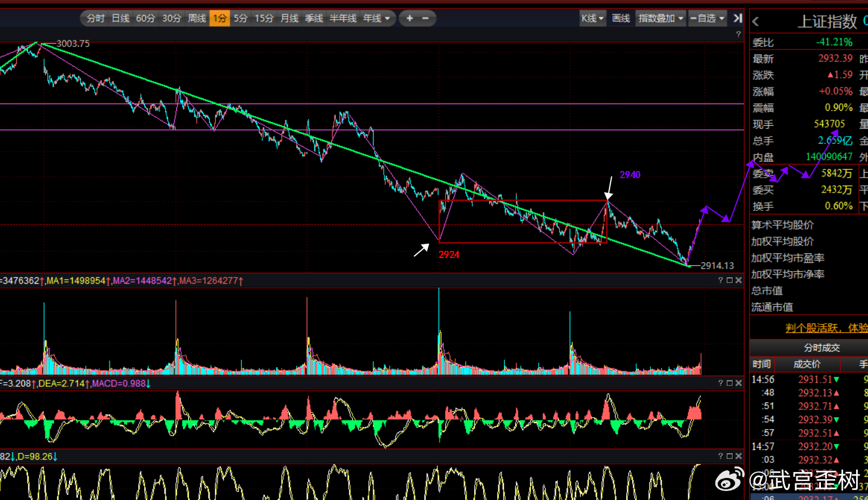The height and width of the screenshot is (500, 868).
Task: Switch chart to 日线 period
Action: (x=121, y=18)
